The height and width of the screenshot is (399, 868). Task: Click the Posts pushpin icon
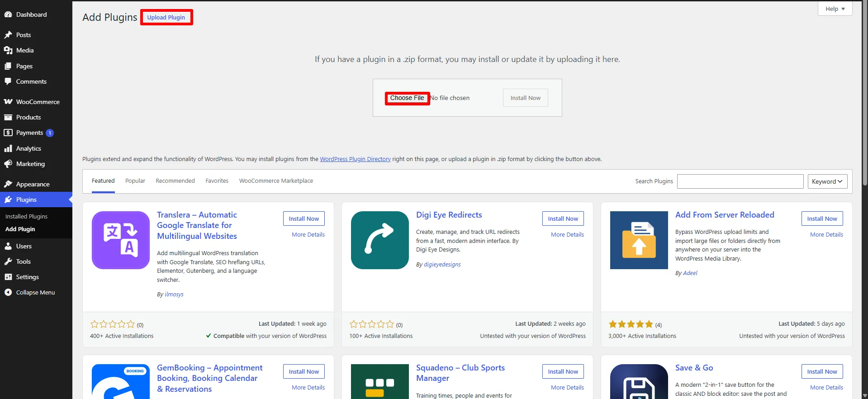(8, 35)
